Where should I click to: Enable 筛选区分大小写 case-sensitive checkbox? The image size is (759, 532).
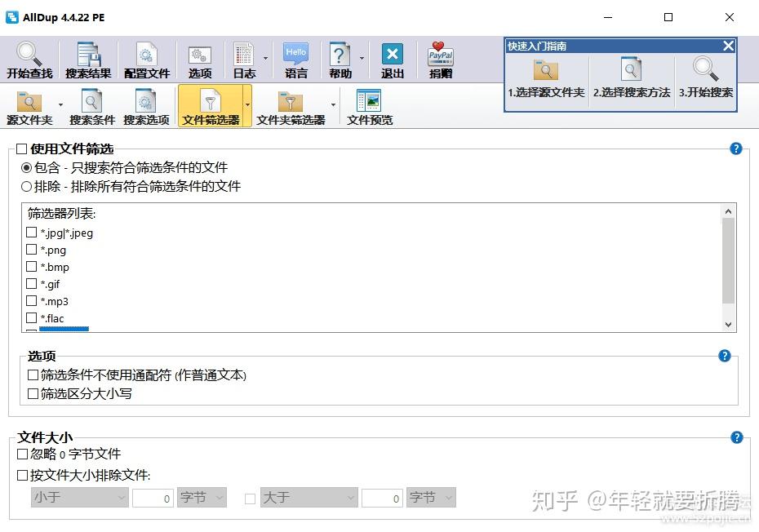pos(33,393)
